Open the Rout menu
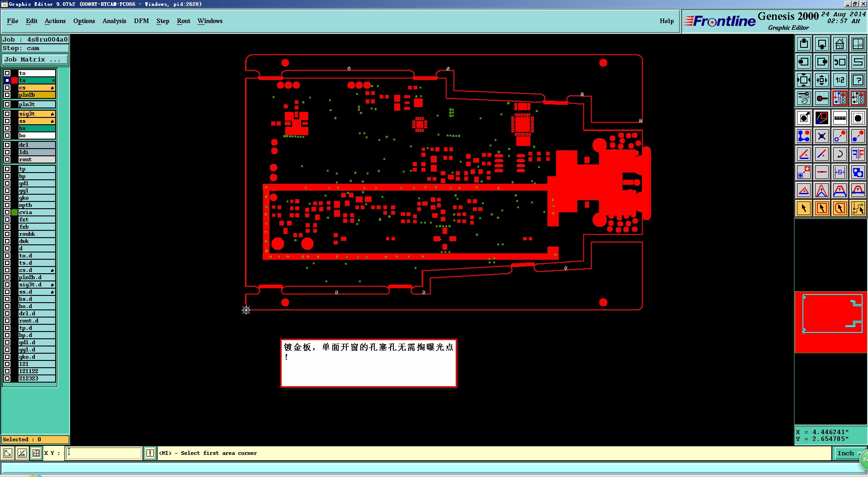868x477 pixels. point(184,21)
